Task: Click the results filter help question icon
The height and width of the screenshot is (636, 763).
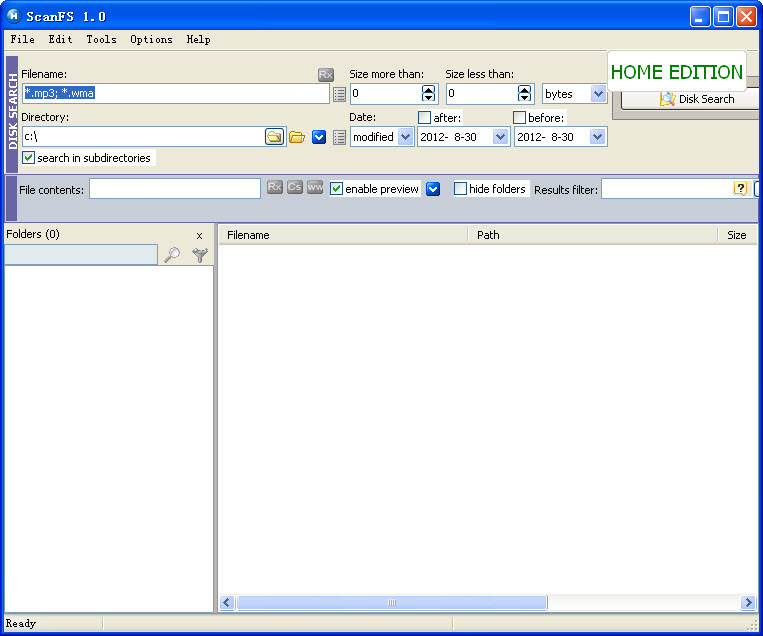Action: (740, 189)
